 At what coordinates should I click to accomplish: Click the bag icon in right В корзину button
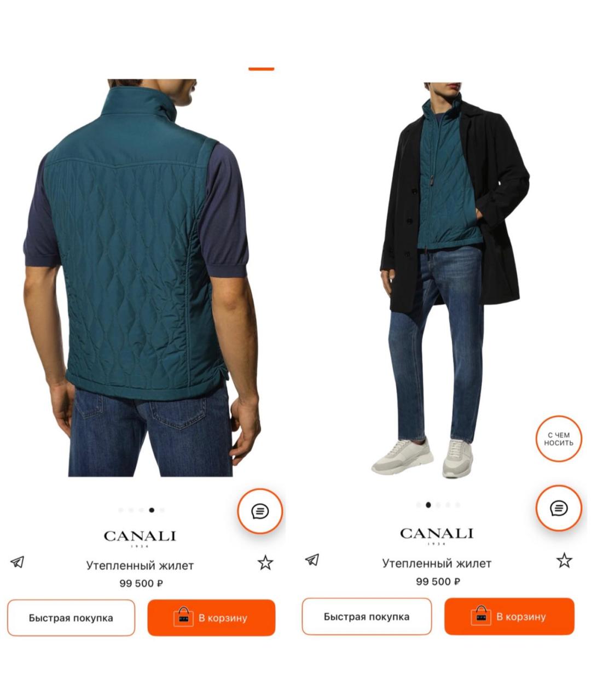coord(481,615)
